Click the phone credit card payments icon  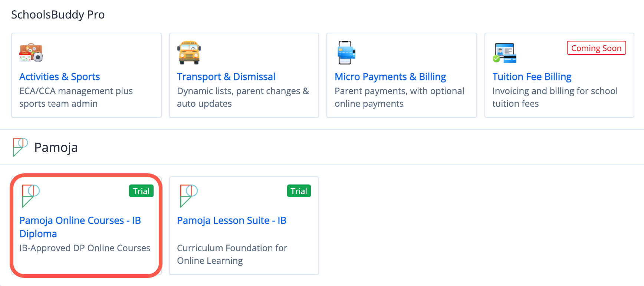click(346, 53)
